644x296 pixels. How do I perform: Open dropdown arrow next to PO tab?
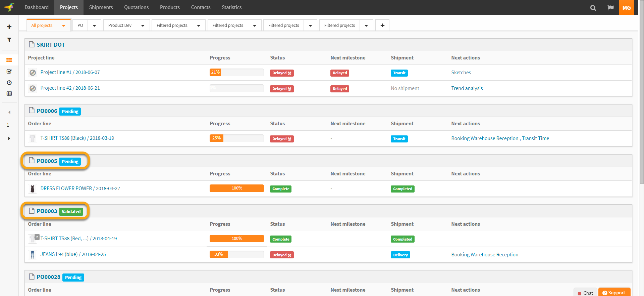pos(95,26)
